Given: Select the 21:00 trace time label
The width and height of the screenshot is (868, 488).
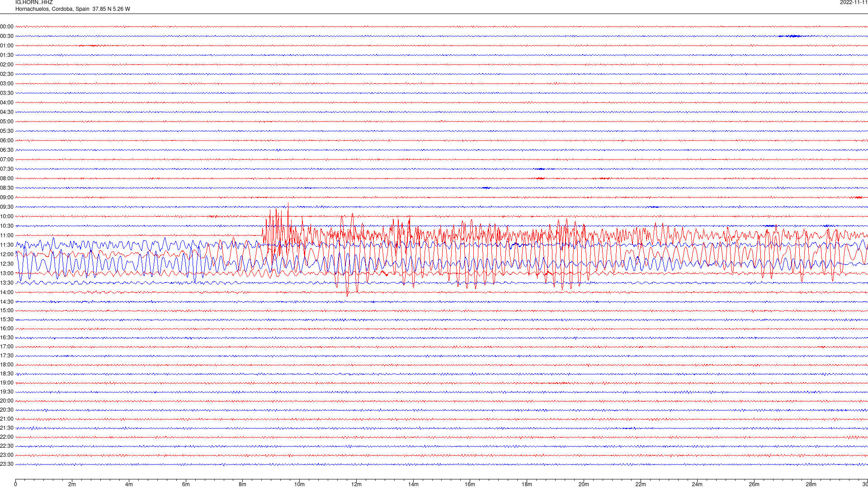Looking at the screenshot, I should (x=7, y=419).
